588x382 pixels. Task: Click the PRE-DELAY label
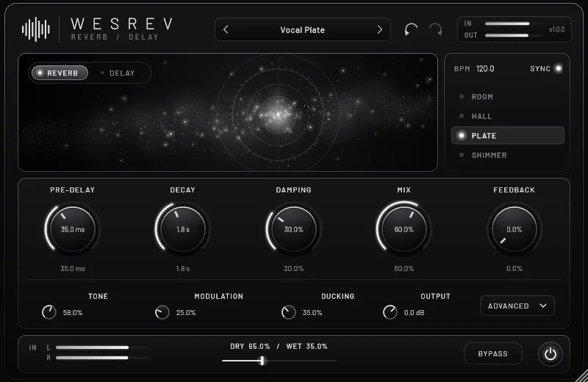coord(72,190)
